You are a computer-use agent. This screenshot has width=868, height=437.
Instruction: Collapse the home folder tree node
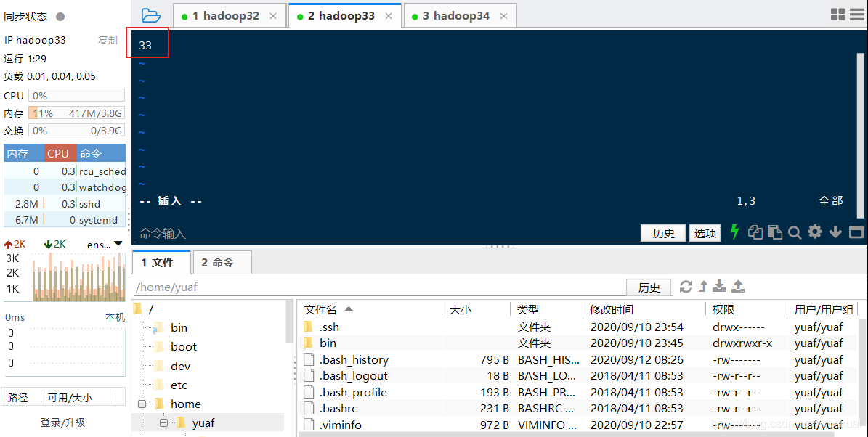[142, 404]
